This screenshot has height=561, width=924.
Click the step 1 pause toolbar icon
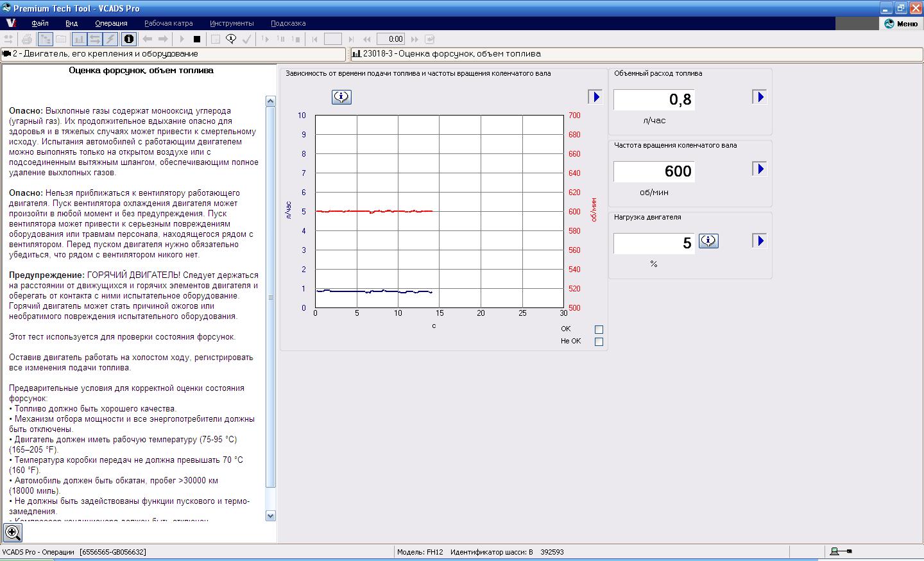[280, 39]
